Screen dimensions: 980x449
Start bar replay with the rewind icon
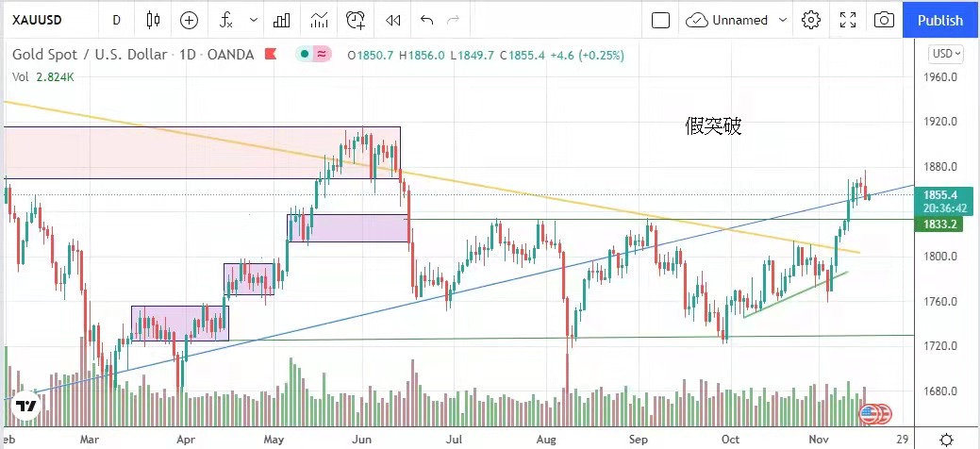(x=393, y=20)
